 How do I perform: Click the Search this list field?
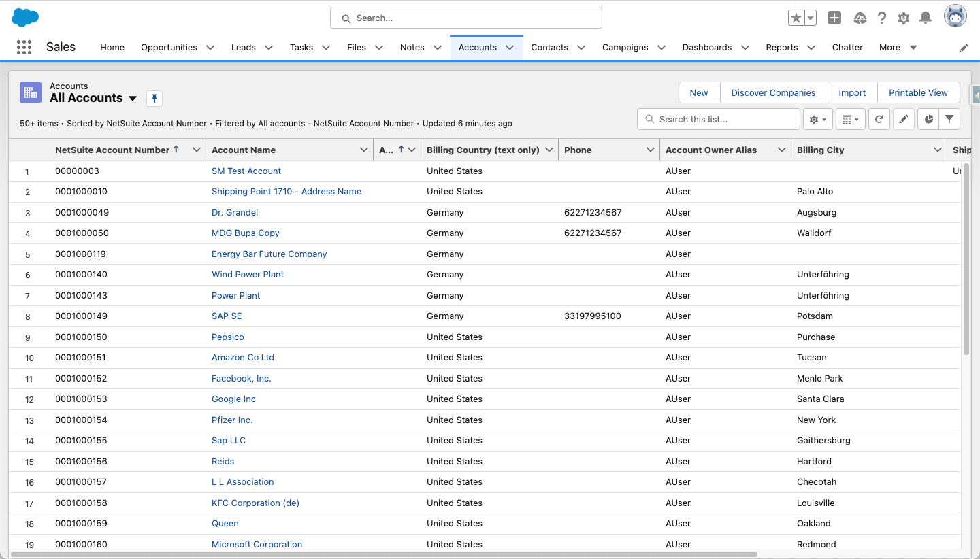coord(719,119)
